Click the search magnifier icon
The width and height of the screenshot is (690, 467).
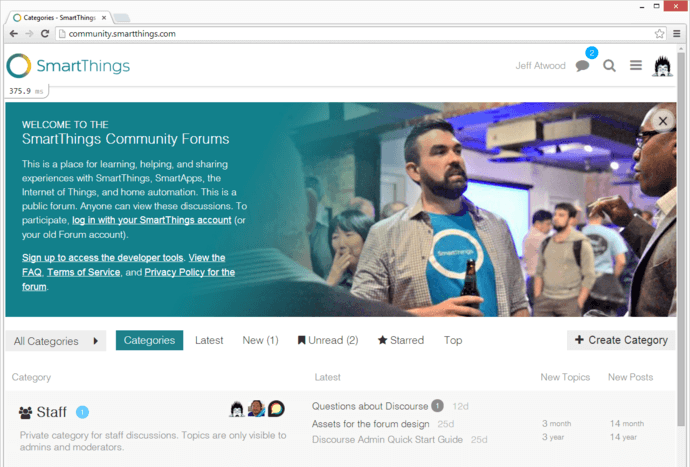[609, 66]
